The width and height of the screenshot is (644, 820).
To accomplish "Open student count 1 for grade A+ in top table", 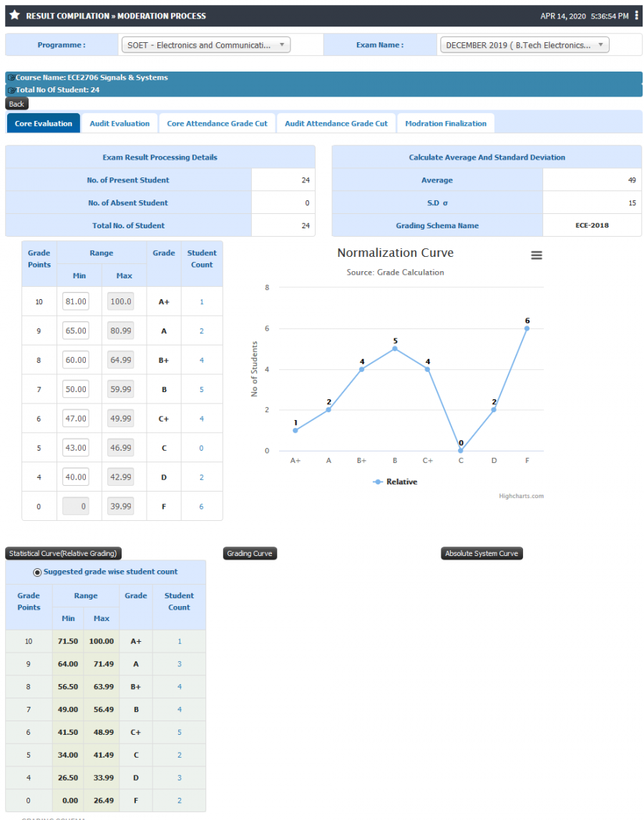I will pyautogui.click(x=201, y=302).
